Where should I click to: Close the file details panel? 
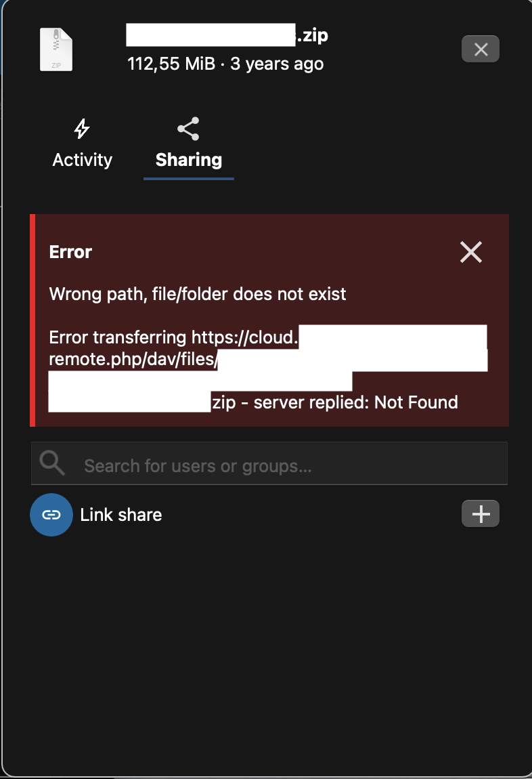tap(481, 49)
